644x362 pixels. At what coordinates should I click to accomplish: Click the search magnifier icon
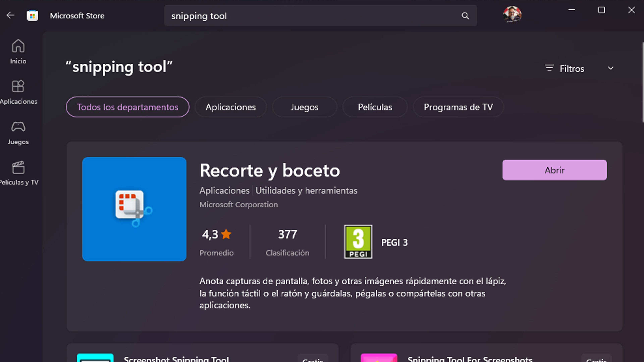point(465,16)
